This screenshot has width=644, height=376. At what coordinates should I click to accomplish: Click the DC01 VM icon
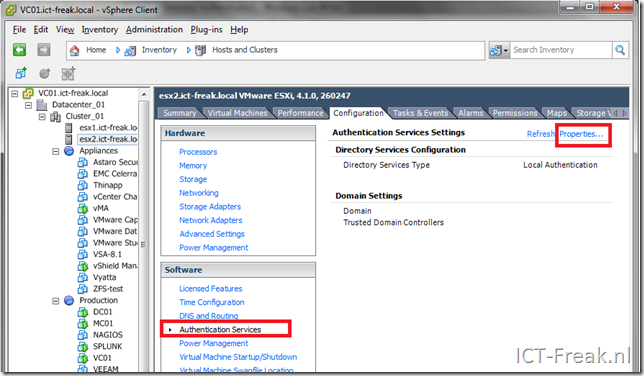click(x=83, y=312)
